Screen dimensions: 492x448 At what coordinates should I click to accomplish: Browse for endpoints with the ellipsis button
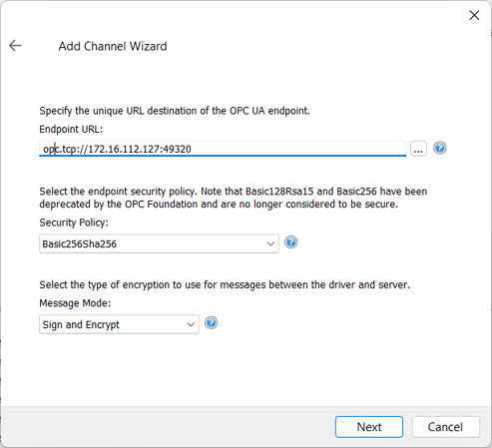[418, 149]
